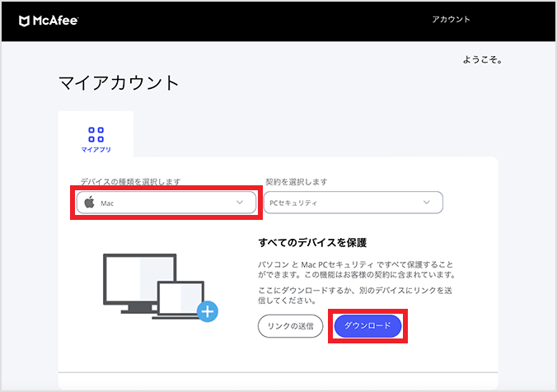
Task: Click the マイアカウント page heading
Action: tap(119, 83)
